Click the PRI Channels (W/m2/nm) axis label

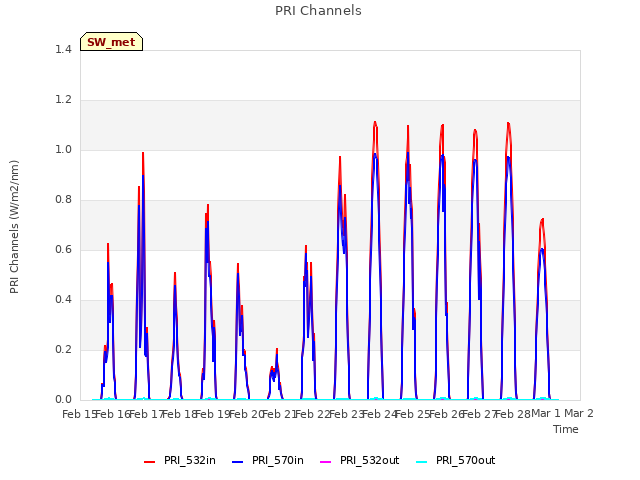click(x=14, y=227)
